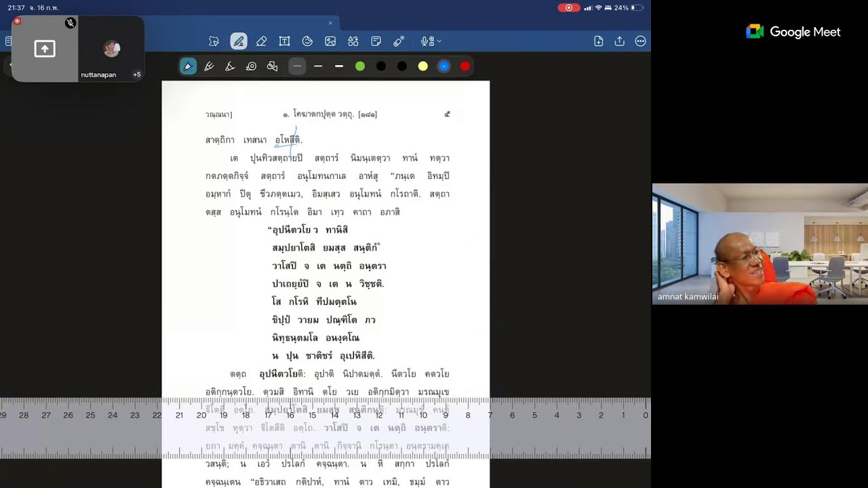Click the verse line 'น ปุน ชาติชรํ อุเปหิสีติ.'

pyautogui.click(x=323, y=356)
